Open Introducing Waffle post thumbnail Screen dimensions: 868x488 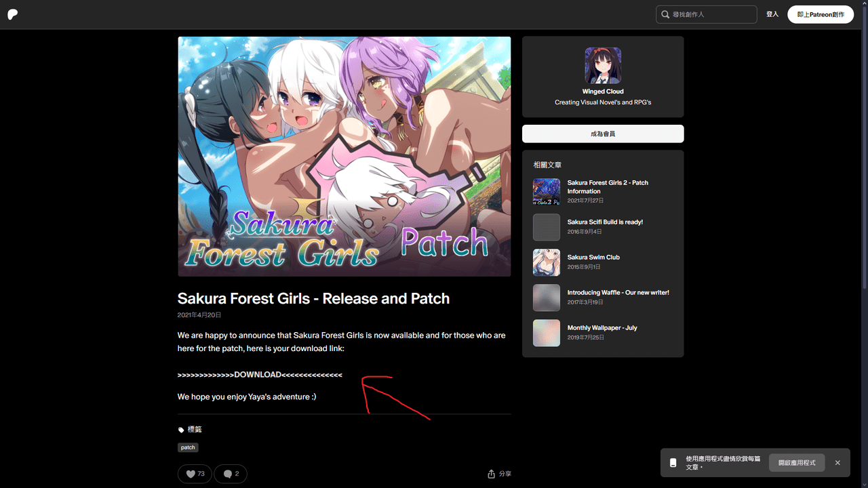tap(547, 298)
